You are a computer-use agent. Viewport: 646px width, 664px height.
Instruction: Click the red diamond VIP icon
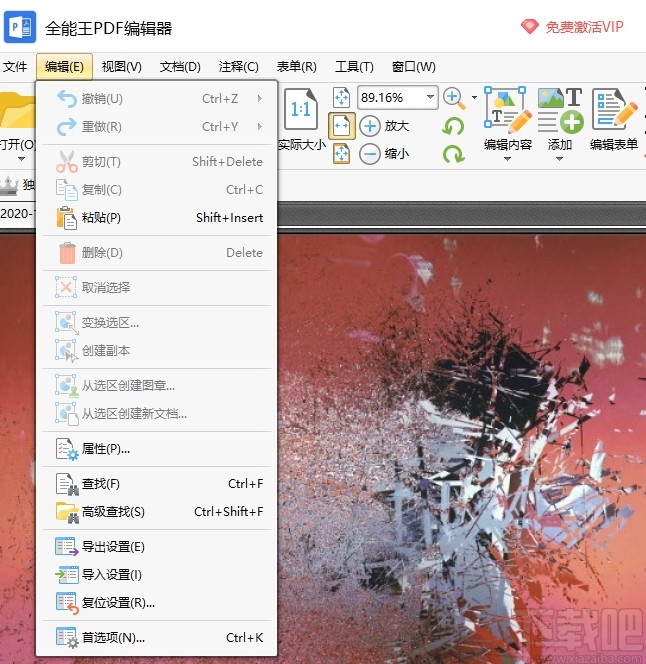(x=530, y=27)
